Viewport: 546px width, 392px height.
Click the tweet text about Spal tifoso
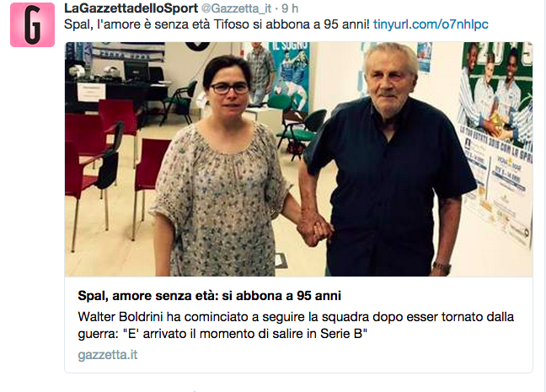click(217, 24)
